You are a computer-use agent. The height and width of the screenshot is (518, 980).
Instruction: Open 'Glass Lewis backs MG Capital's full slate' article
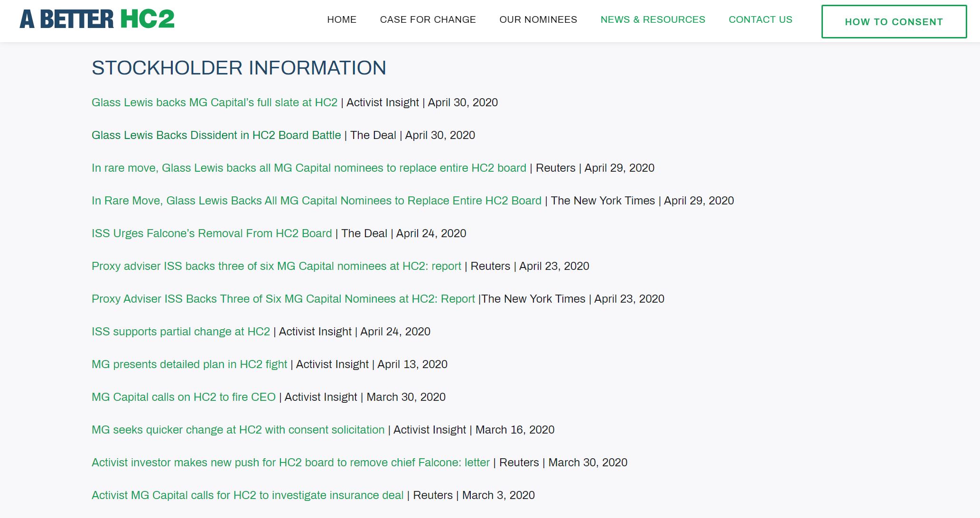point(214,102)
